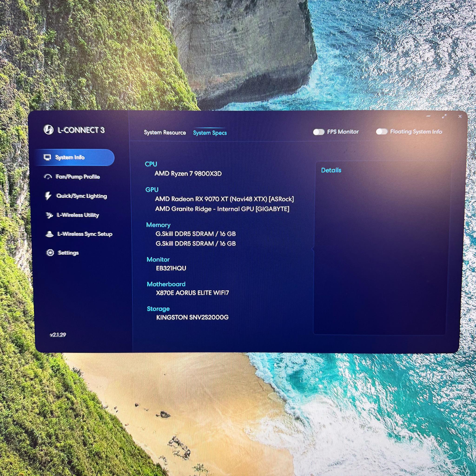Open L-Wireless Utility from sidebar

click(78, 215)
